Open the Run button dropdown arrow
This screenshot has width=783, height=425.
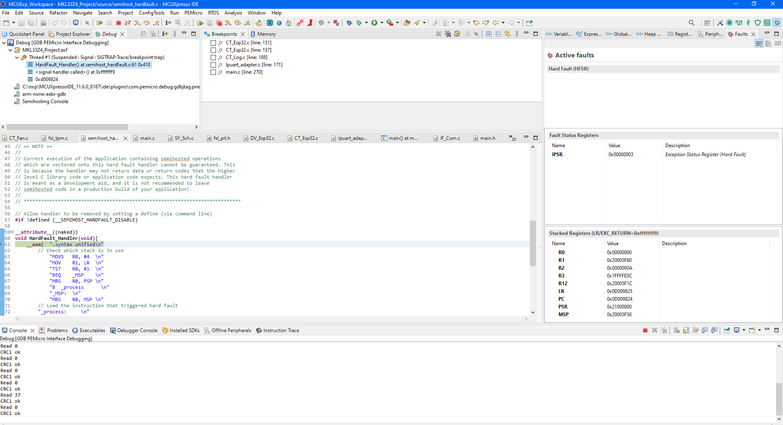click(x=382, y=23)
